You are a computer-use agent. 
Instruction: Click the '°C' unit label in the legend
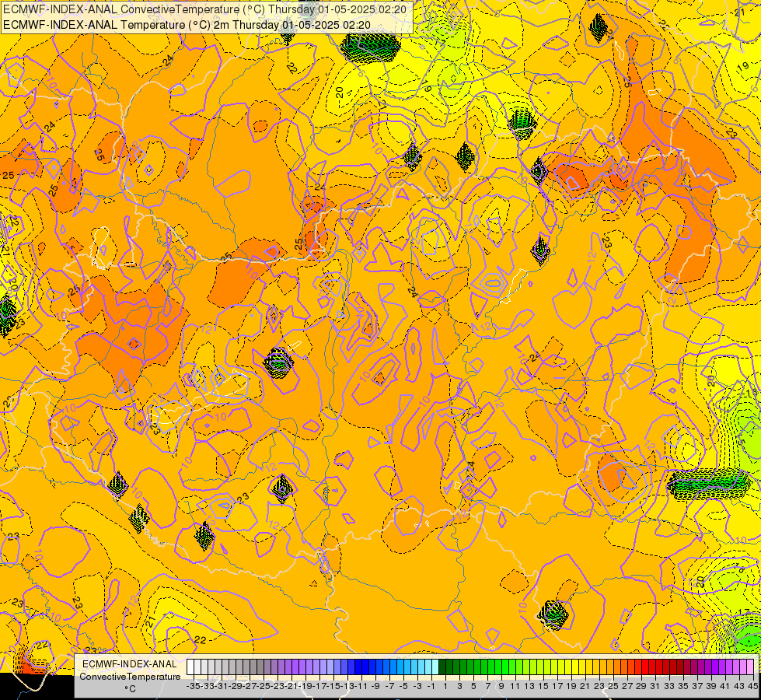(130, 689)
